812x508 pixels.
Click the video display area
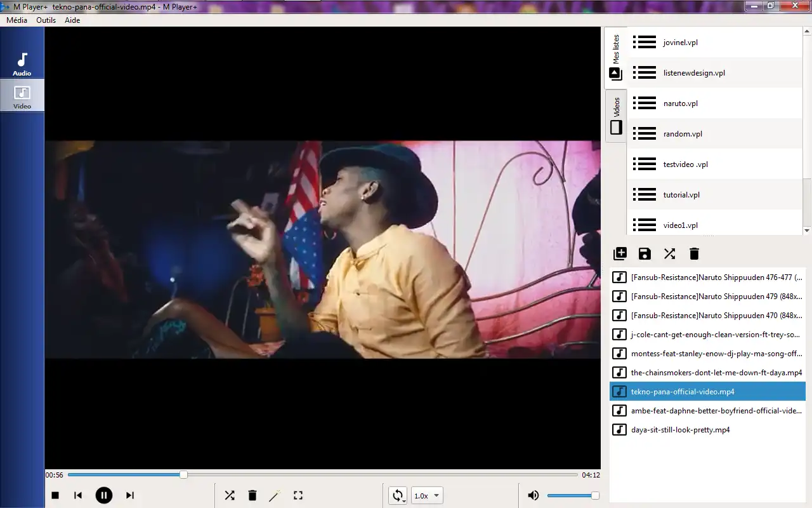[323, 248]
